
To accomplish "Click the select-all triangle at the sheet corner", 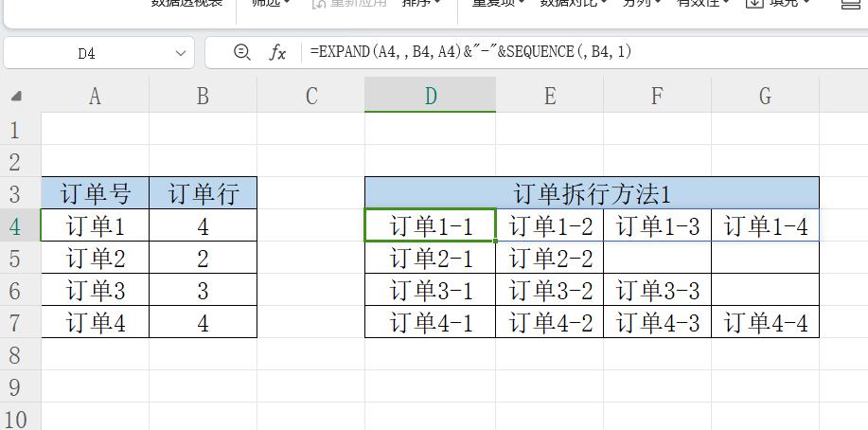I will [16, 97].
